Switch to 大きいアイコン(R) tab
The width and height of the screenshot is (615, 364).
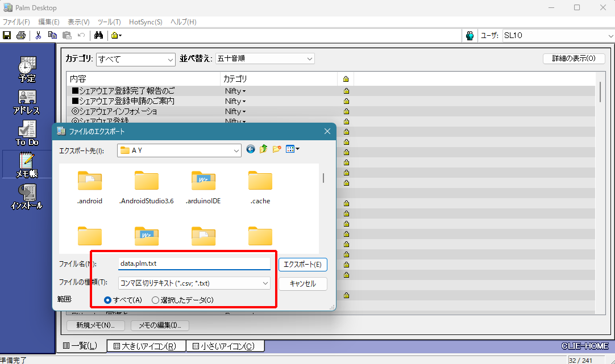pyautogui.click(x=145, y=346)
